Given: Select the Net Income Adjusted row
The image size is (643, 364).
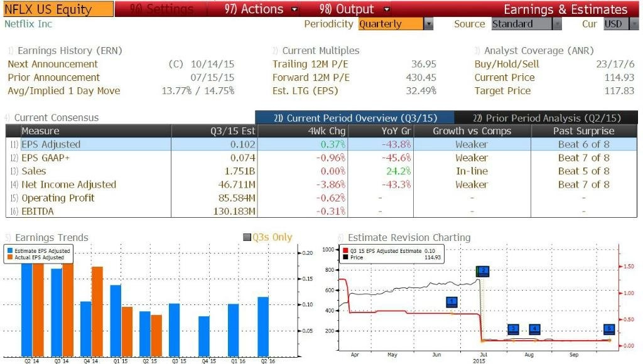Looking at the screenshot, I should [x=321, y=185].
